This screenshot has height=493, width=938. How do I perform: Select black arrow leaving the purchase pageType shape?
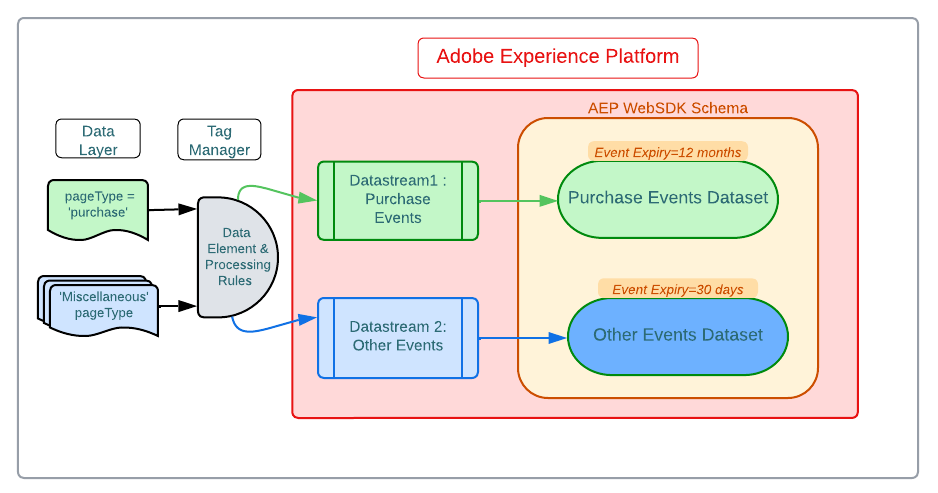pyautogui.click(x=171, y=209)
